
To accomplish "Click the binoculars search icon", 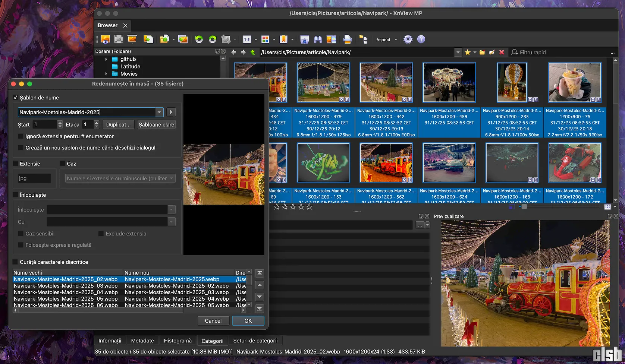I will (318, 39).
